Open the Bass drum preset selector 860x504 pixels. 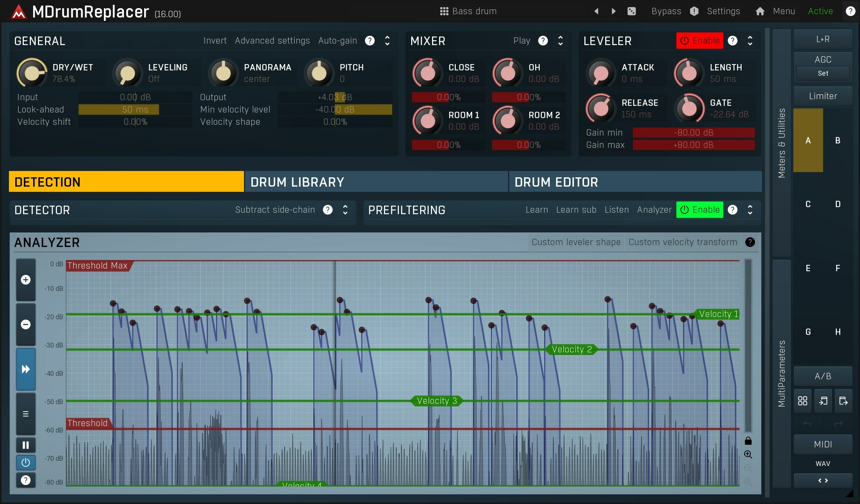[x=474, y=11]
